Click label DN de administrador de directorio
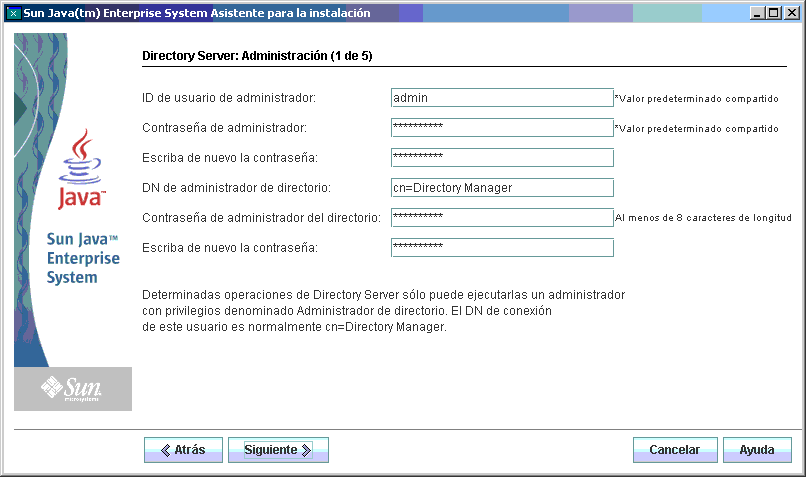This screenshot has width=806, height=477. click(236, 188)
